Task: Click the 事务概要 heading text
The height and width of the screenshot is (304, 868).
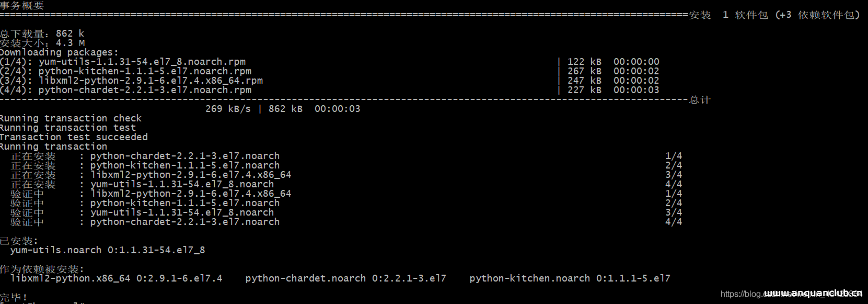Action: [x=22, y=5]
